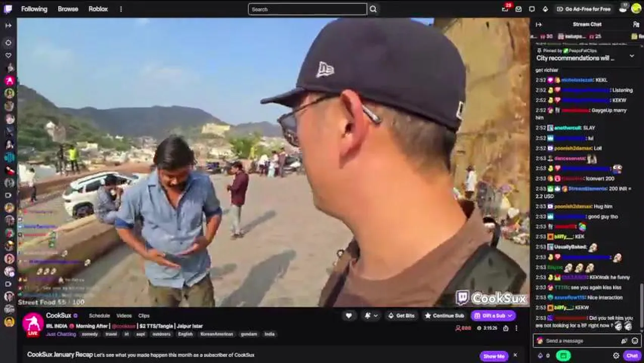Open the notifications inbox icon

pyautogui.click(x=519, y=9)
